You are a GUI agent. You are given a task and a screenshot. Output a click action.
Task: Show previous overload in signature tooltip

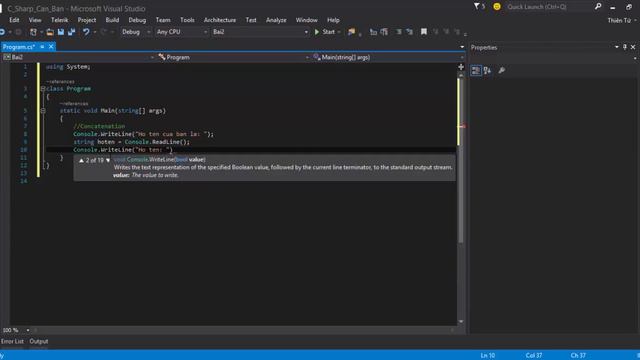pos(81,160)
